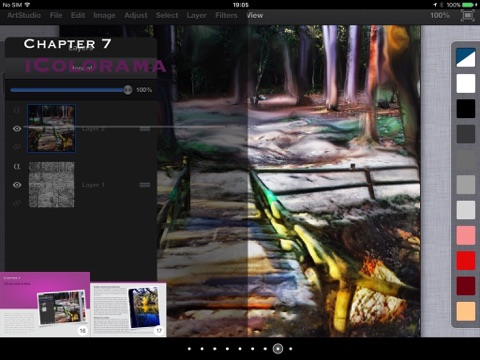Pick the white color swatch
The width and height of the screenshot is (480, 360).
tap(466, 83)
